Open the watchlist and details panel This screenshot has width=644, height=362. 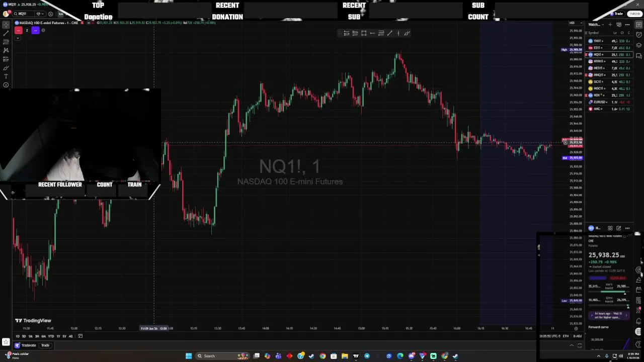point(639,25)
